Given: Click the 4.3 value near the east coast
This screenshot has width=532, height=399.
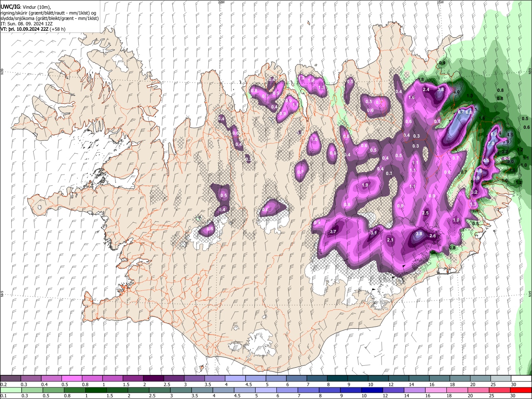Looking at the screenshot, I should coord(478,171).
